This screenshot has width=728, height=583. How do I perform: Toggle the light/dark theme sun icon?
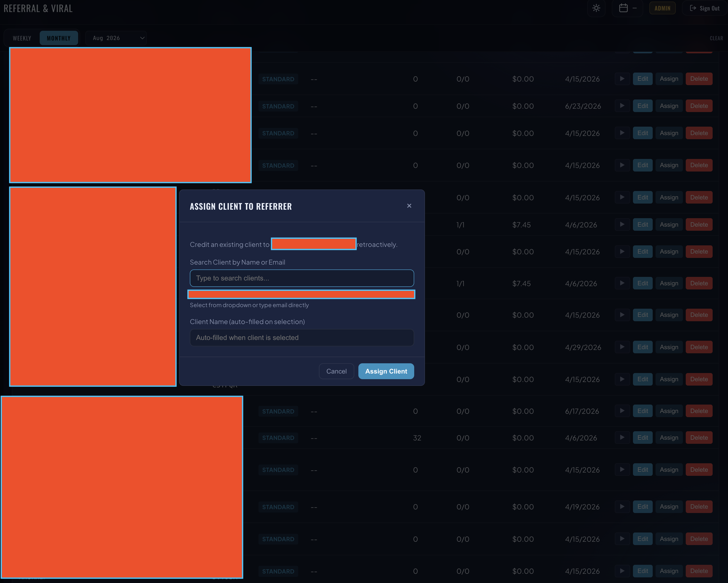[x=596, y=8]
